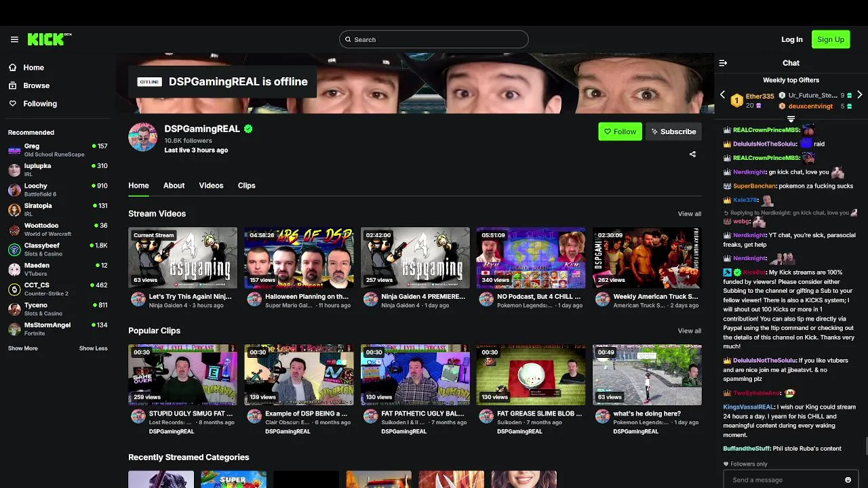The image size is (868, 488).
Task: Click the DSPGamingREAL verified badge
Action: (248, 129)
